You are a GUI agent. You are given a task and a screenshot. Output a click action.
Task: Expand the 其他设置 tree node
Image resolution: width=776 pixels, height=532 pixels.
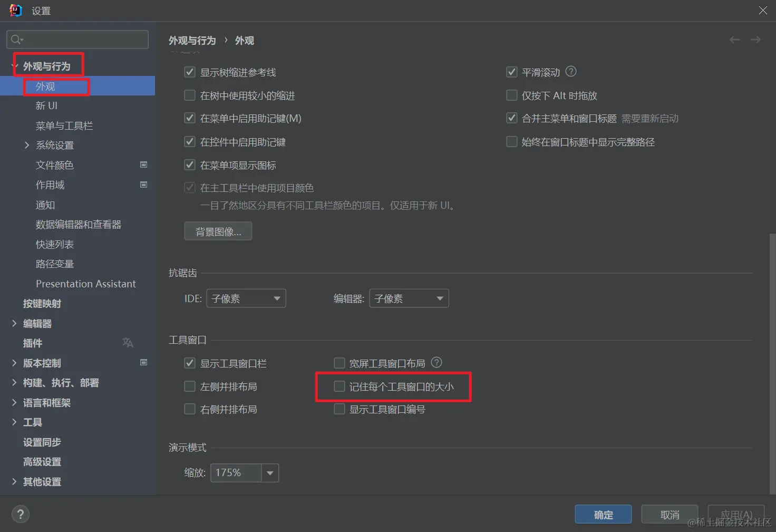point(14,481)
